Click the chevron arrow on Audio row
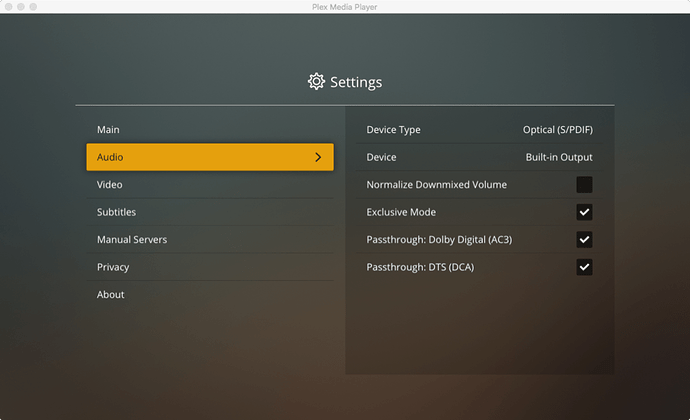690x420 pixels. (318, 157)
